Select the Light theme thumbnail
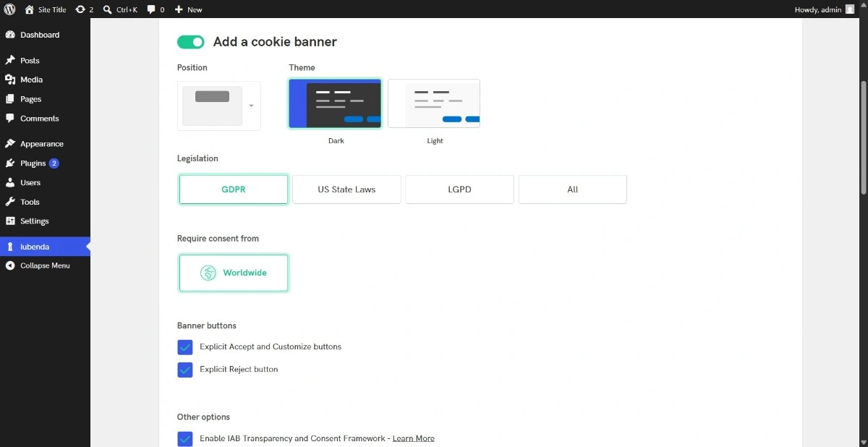Screen dimensions: 868x447 pos(434,103)
